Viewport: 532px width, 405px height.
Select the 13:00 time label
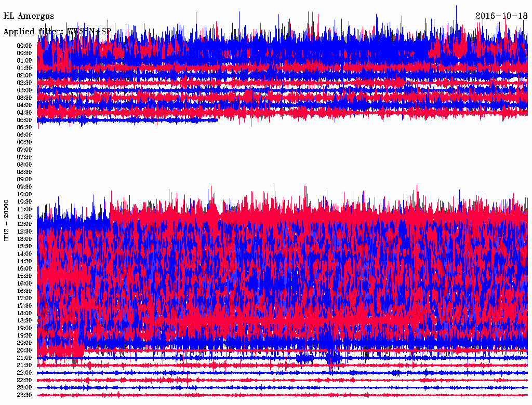(x=24, y=239)
